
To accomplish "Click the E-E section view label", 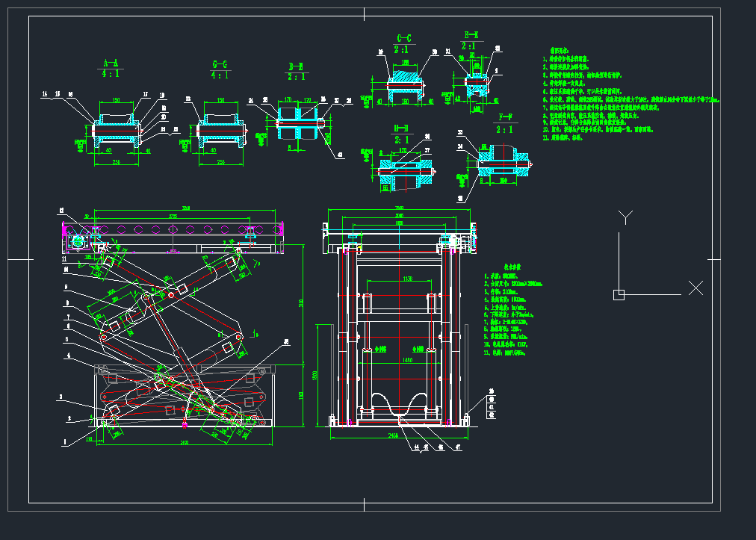I will tap(471, 35).
